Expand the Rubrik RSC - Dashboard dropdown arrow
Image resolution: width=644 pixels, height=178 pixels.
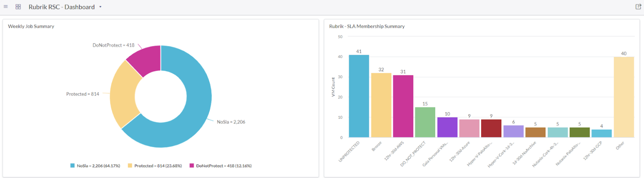tap(100, 7)
